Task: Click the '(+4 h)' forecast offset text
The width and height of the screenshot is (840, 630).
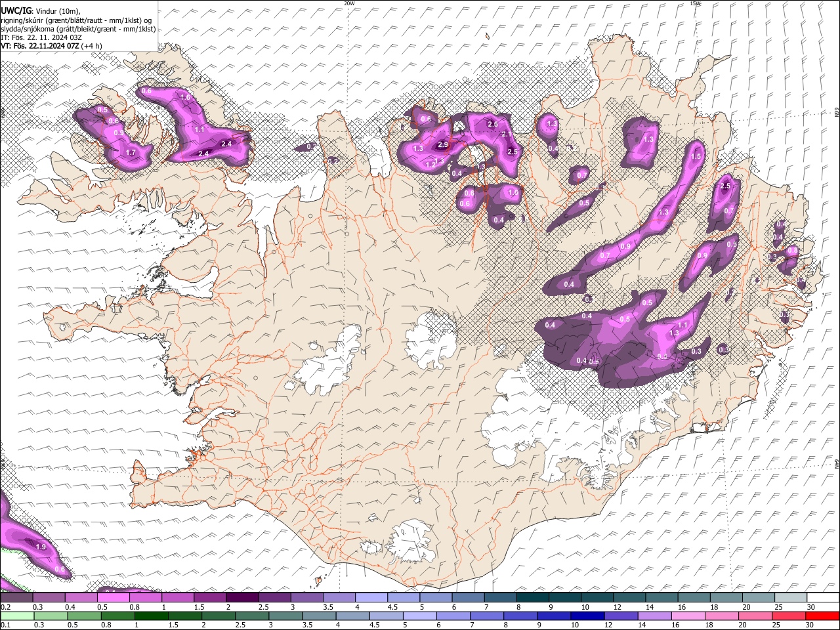Action: [92, 46]
